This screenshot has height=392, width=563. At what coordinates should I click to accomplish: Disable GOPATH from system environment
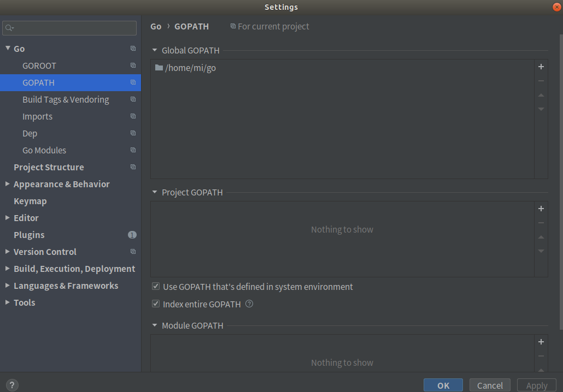click(x=156, y=287)
